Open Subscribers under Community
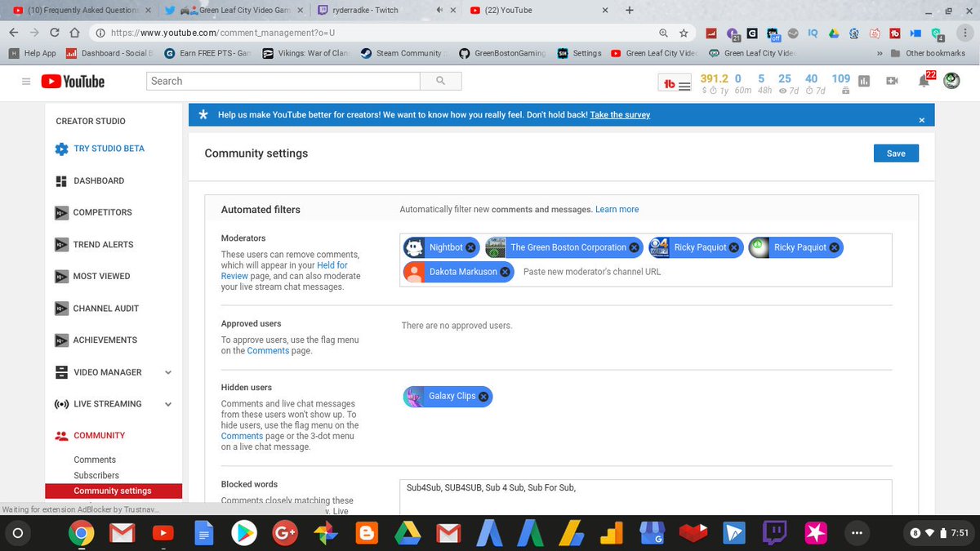This screenshot has width=980, height=551. point(96,475)
